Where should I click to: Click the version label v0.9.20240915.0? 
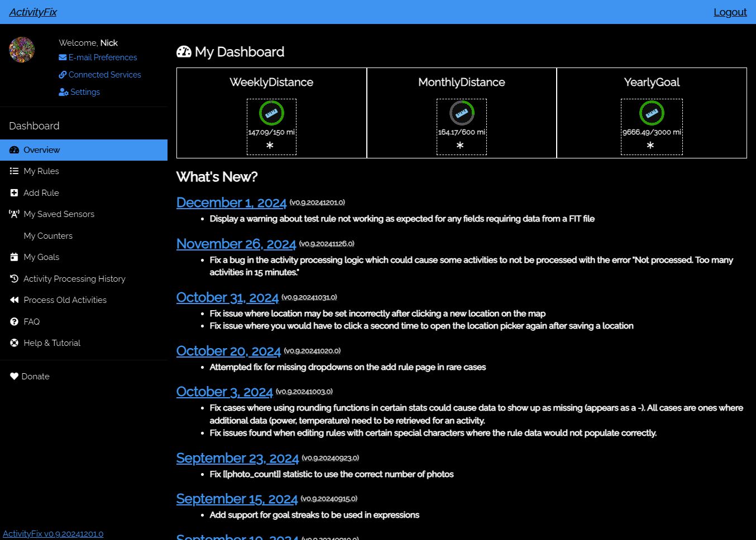(x=329, y=499)
